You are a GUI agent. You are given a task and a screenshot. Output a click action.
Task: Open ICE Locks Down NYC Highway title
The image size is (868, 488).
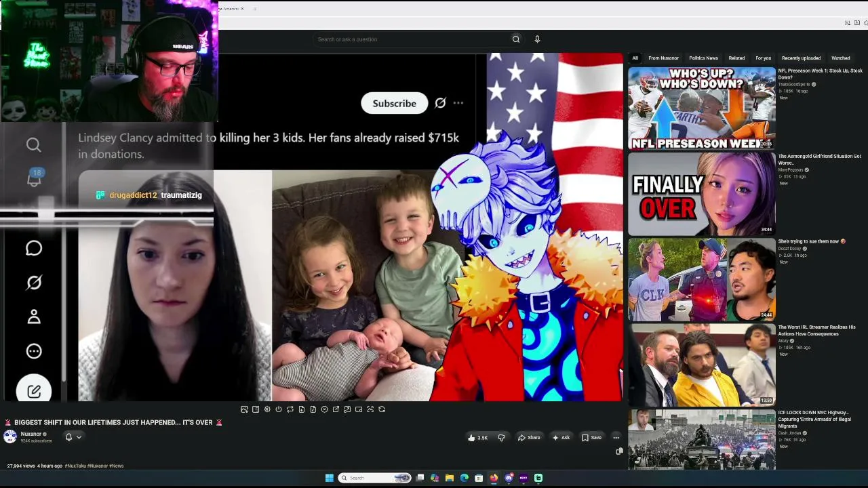(814, 419)
